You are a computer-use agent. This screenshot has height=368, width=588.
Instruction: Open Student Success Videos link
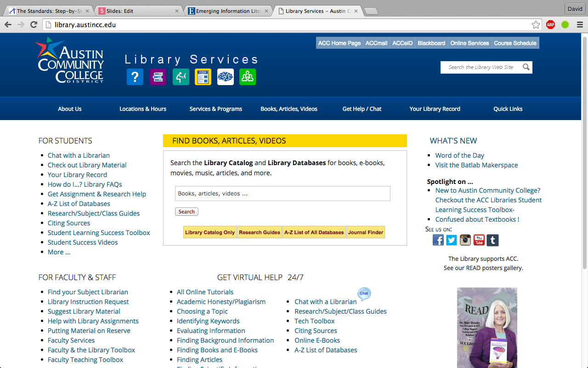(x=83, y=242)
